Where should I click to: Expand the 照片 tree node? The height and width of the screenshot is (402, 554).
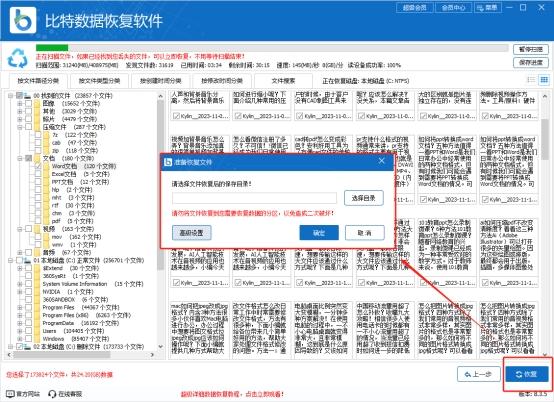point(20,119)
